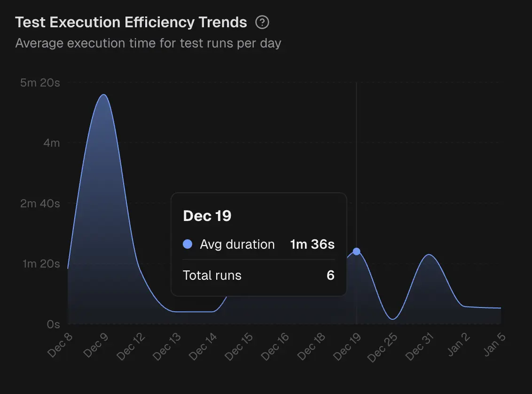
Task: Select the Dec 14 date label
Action: tap(203, 346)
